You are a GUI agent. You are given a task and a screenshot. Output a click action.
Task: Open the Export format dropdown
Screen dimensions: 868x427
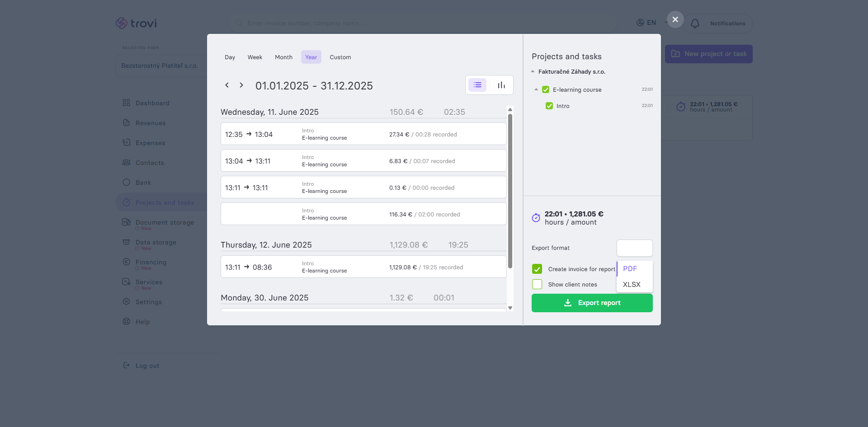click(635, 248)
